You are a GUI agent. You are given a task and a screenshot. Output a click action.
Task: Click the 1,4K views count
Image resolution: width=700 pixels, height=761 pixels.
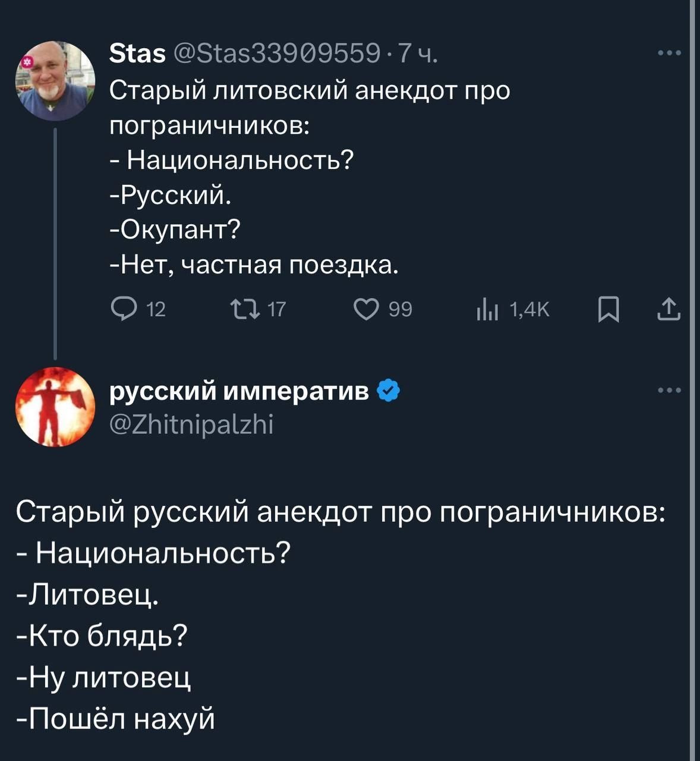point(531,310)
